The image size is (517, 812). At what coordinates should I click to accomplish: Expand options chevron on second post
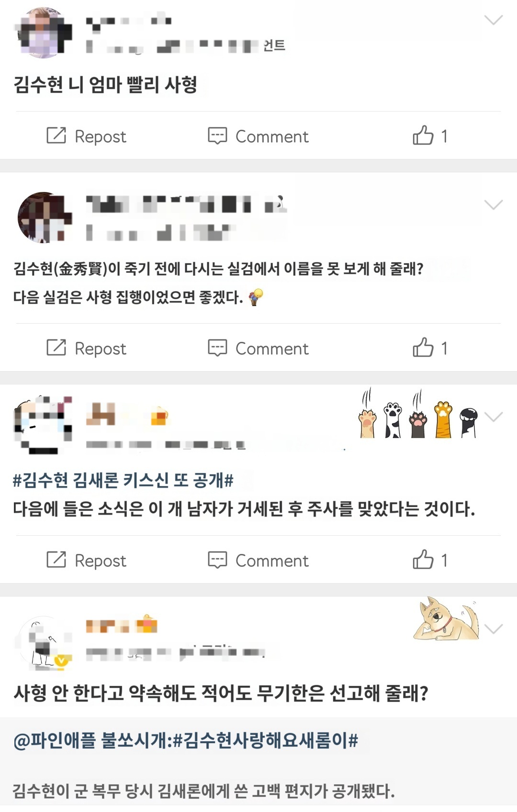[x=494, y=205]
